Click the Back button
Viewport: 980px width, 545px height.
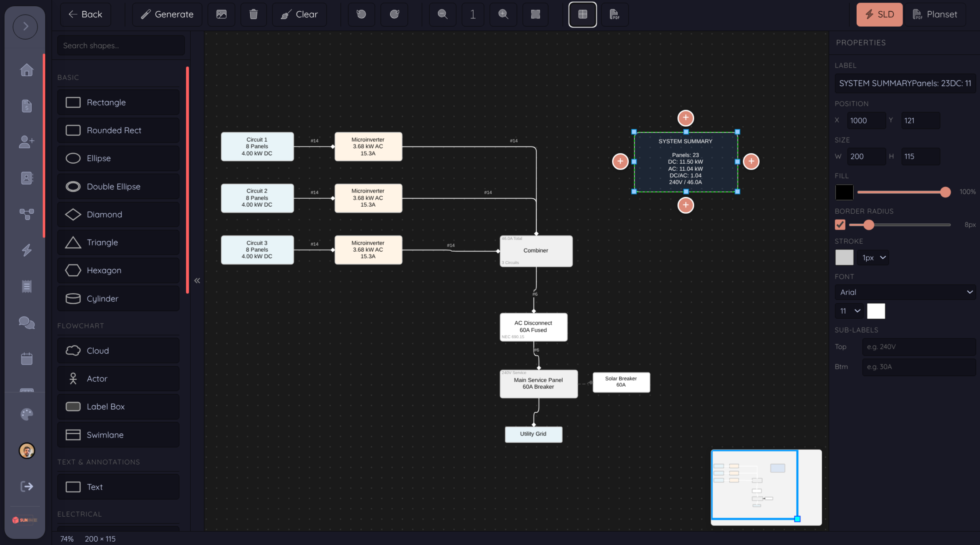[85, 14]
